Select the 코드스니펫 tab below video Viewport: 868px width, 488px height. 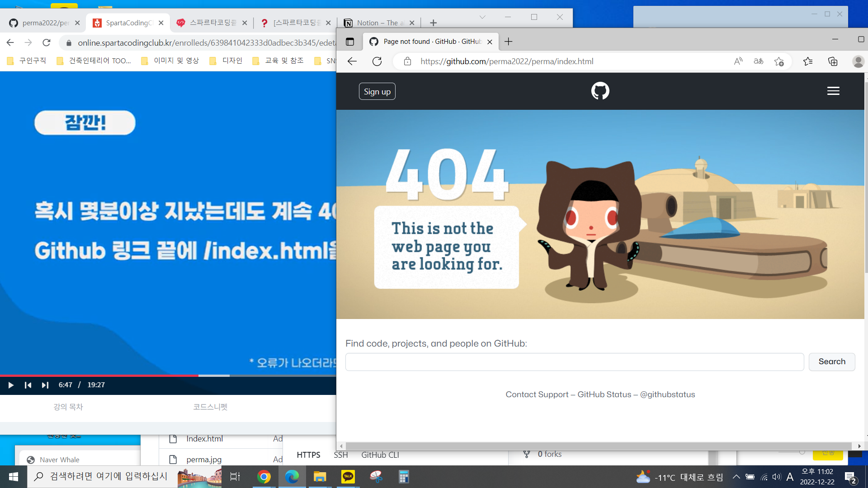pos(210,407)
